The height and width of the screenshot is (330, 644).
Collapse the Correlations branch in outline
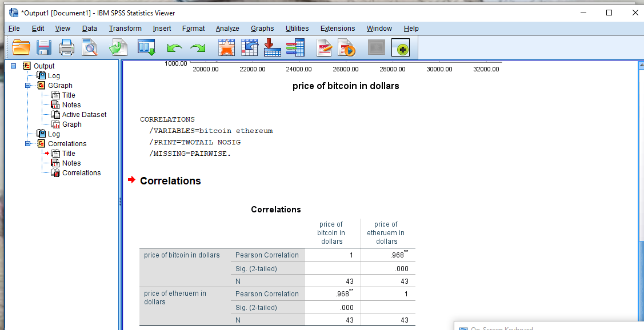click(28, 144)
